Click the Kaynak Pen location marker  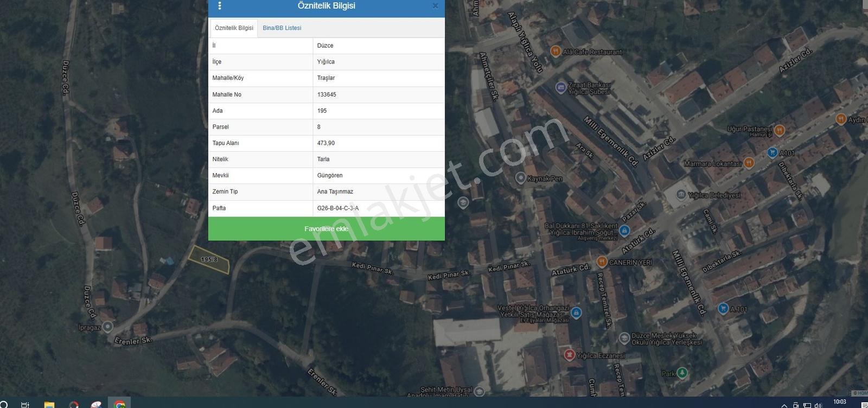tap(520, 178)
